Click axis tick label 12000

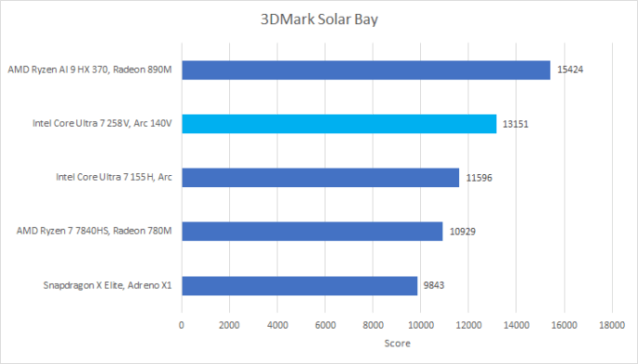tap(468, 325)
